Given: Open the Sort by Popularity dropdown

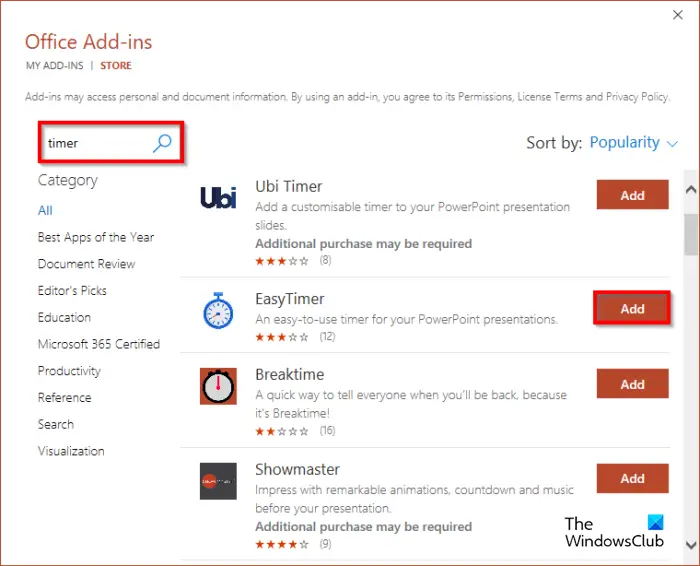Looking at the screenshot, I should (x=633, y=142).
